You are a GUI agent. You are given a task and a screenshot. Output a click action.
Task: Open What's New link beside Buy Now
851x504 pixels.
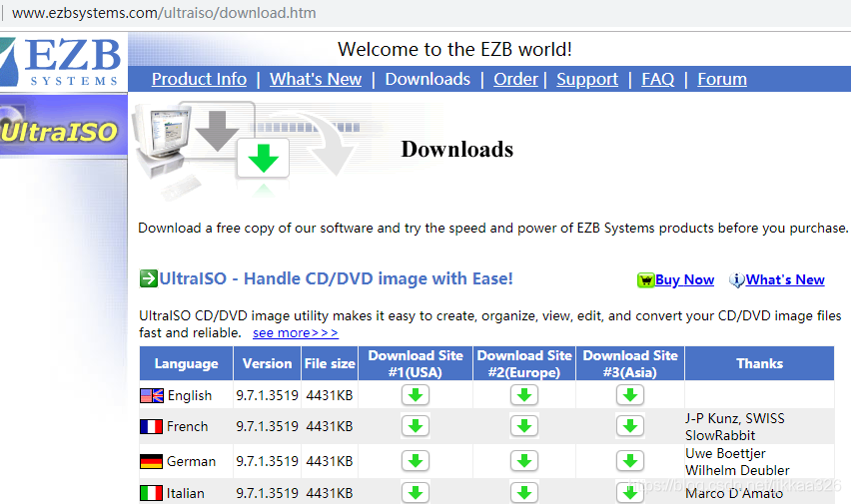click(x=785, y=279)
